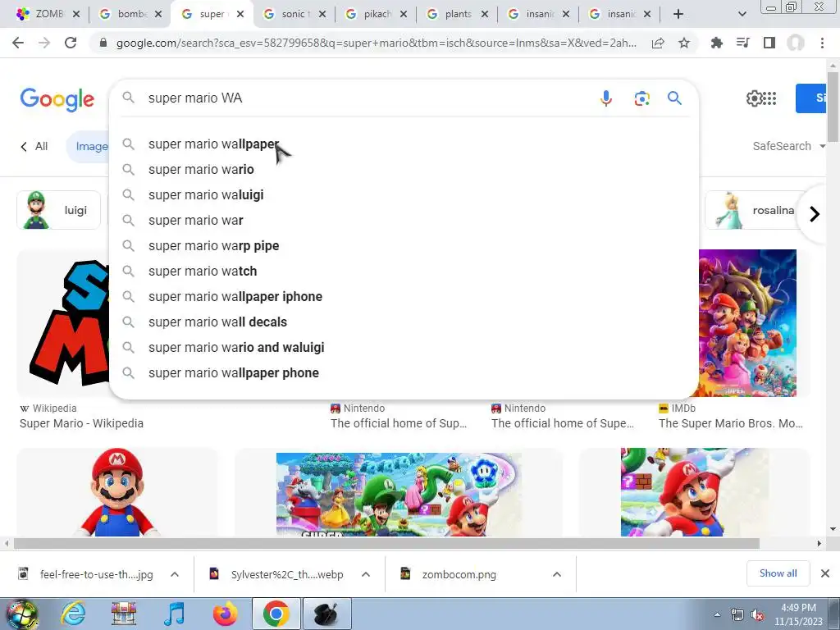Open Google Lens image search
Viewport: 840px width, 630px height.
coord(641,98)
